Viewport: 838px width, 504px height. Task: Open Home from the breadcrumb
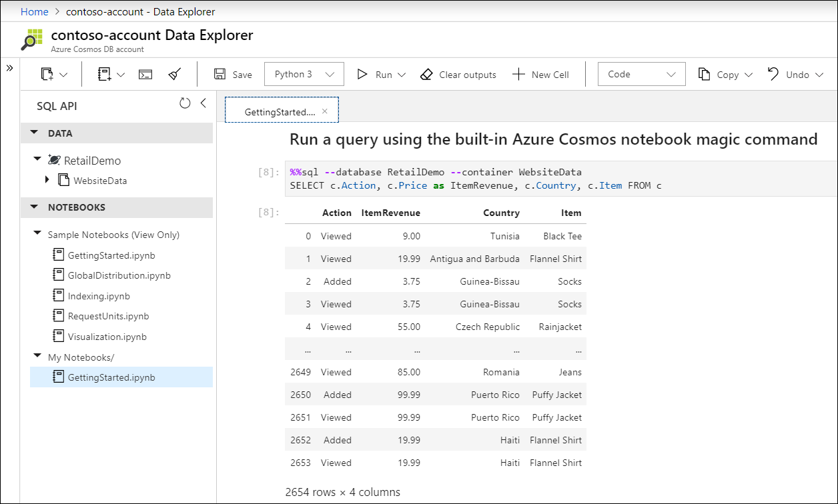click(34, 11)
